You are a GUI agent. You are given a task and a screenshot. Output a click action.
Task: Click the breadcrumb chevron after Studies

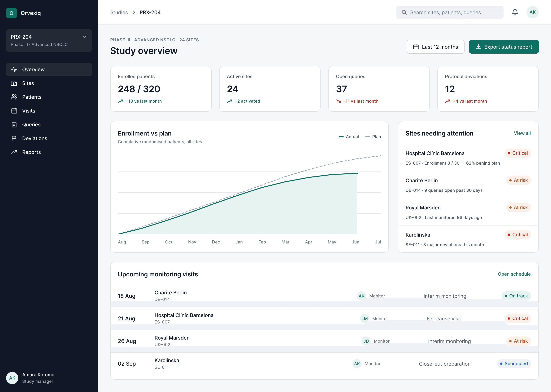click(134, 12)
